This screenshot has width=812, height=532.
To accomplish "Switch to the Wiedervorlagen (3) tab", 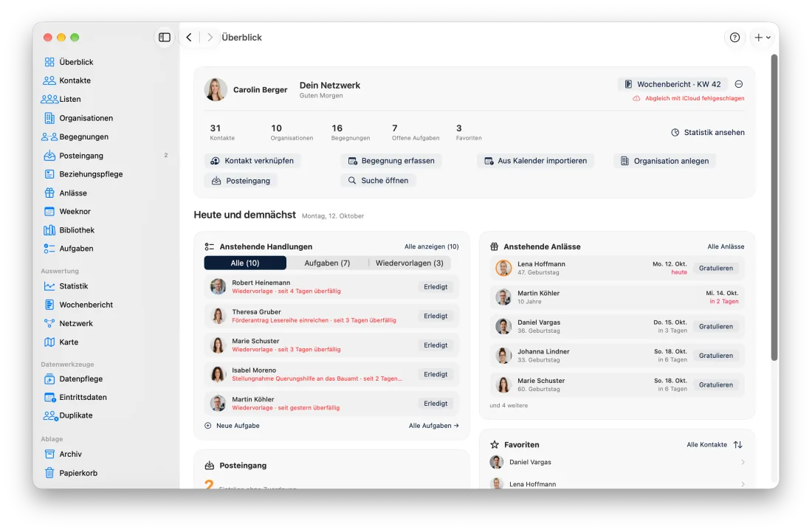I will tap(410, 263).
